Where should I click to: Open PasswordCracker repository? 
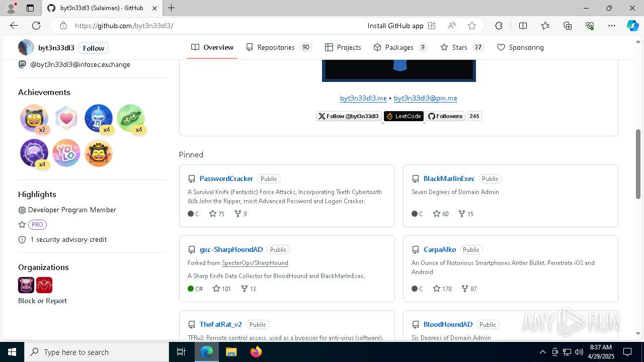(226, 178)
